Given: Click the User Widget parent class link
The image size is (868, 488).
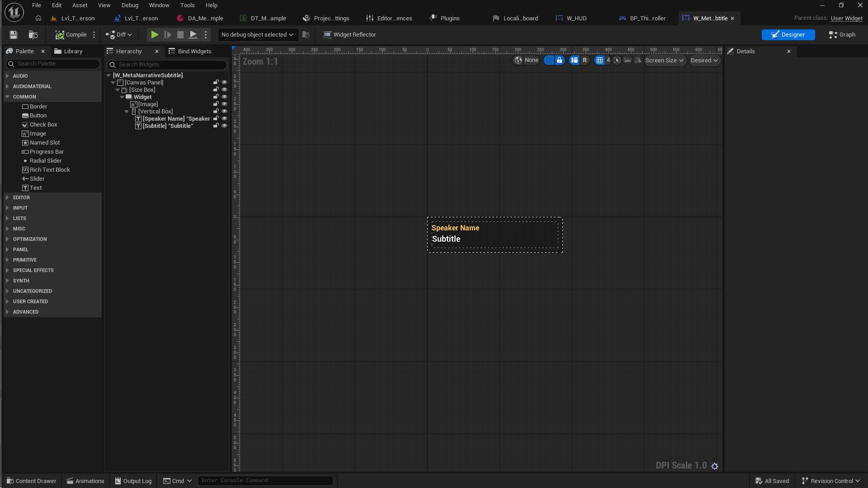Looking at the screenshot, I should pyautogui.click(x=847, y=18).
